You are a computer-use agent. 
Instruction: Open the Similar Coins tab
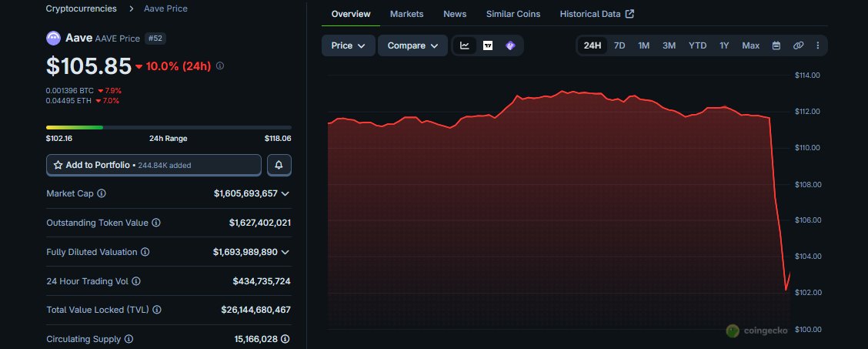tap(512, 14)
